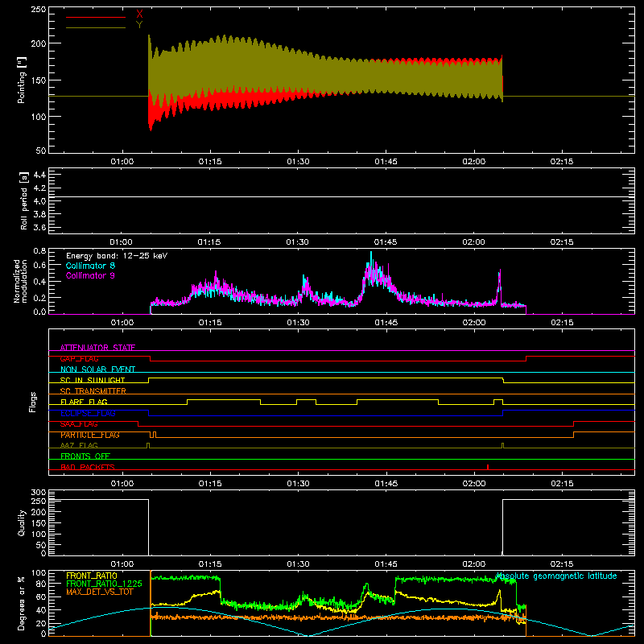Click the ECLIPSE_FLAG label
644x644 pixels.
pyautogui.click(x=88, y=413)
